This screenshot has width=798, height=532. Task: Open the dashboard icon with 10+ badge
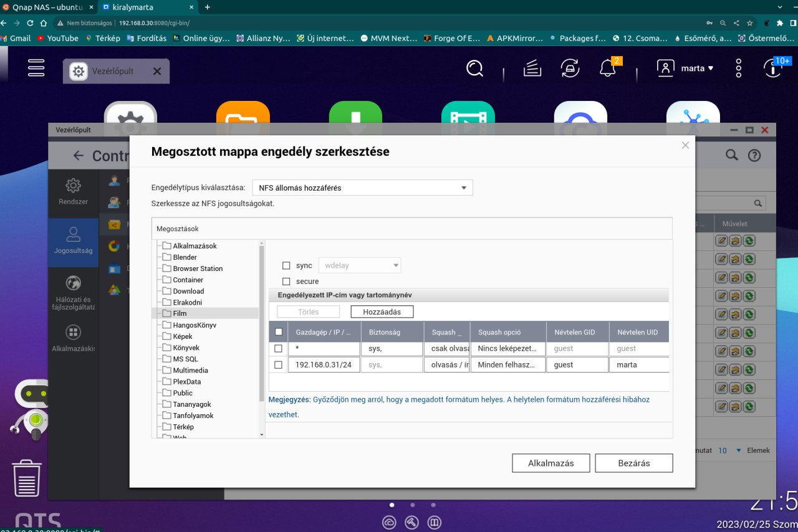773,68
